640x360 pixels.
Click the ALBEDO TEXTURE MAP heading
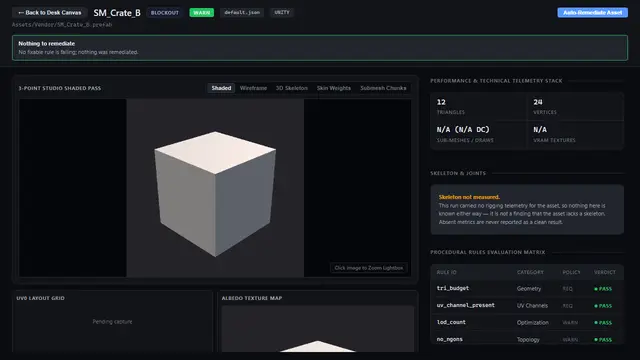click(252, 298)
